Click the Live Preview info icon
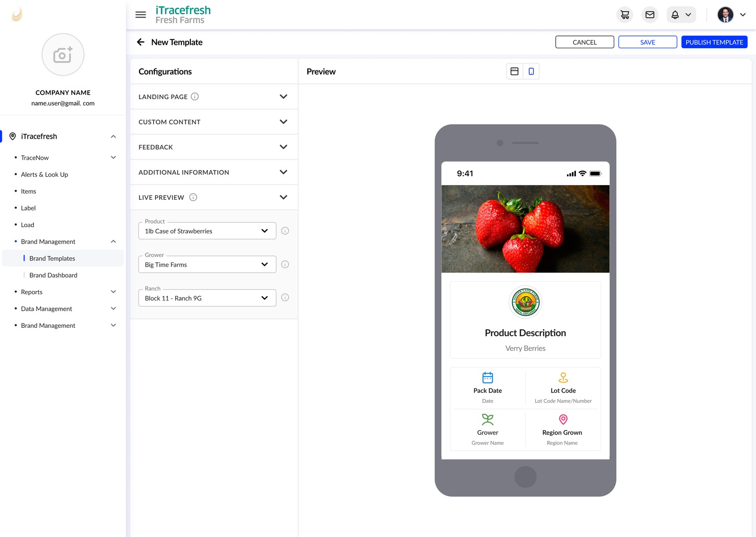 click(193, 197)
